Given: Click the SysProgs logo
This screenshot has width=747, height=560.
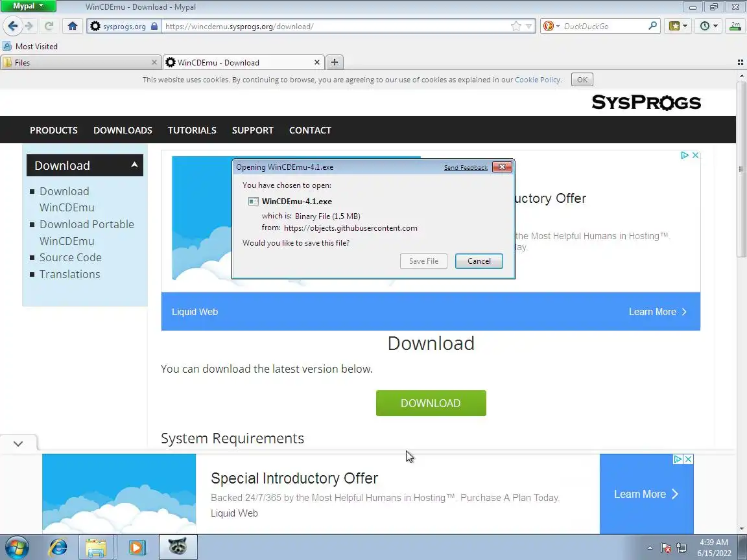Looking at the screenshot, I should point(646,102).
